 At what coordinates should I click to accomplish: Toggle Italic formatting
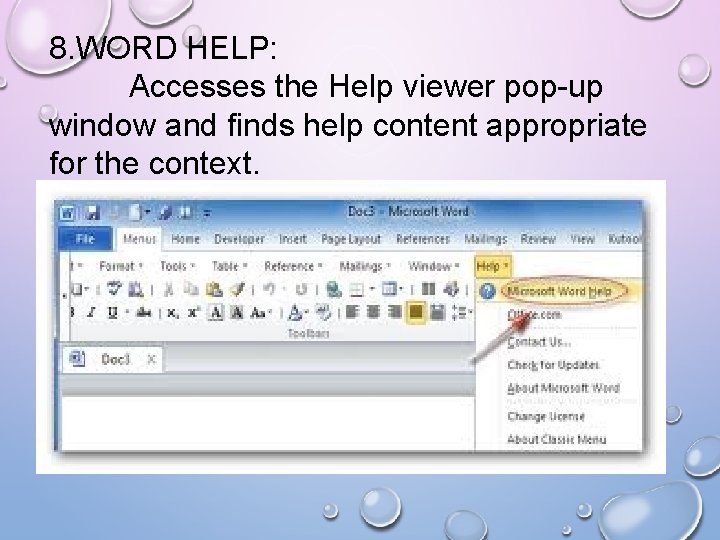click(x=91, y=313)
